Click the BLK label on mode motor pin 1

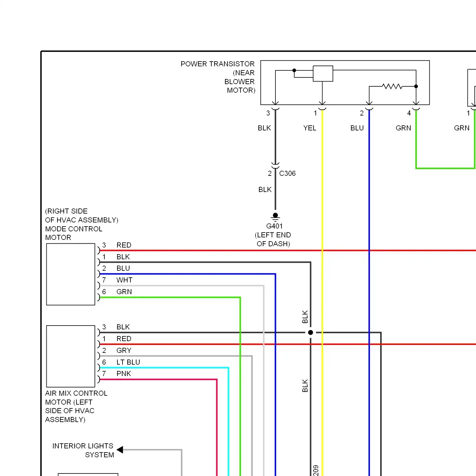(x=123, y=257)
